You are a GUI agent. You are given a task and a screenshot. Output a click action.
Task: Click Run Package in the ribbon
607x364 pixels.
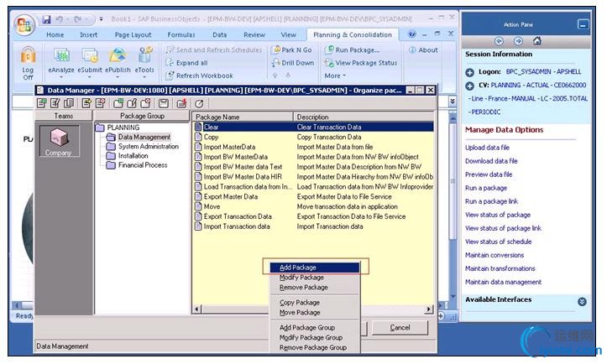pyautogui.click(x=353, y=49)
